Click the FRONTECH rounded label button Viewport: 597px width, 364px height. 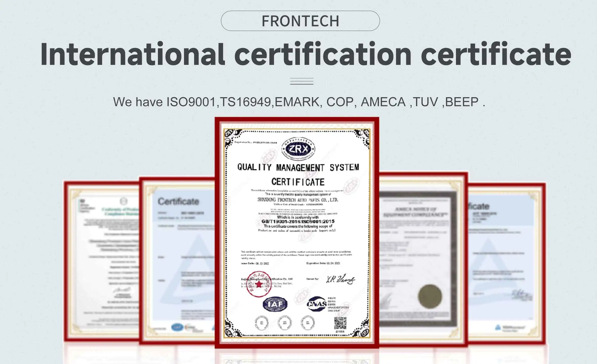300,21
